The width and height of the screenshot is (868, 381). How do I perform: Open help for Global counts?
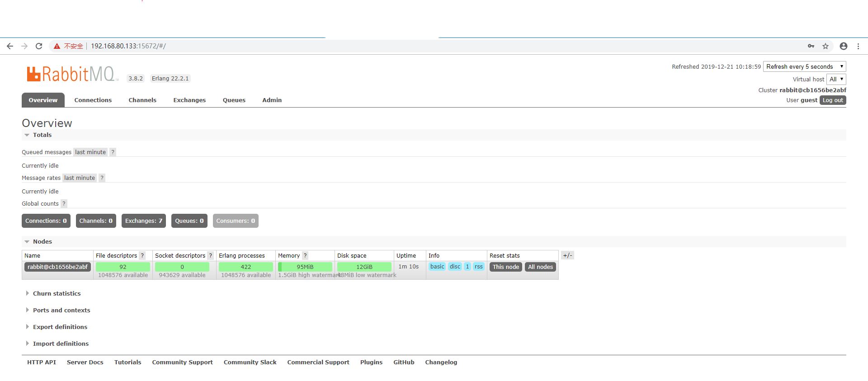pyautogui.click(x=64, y=204)
